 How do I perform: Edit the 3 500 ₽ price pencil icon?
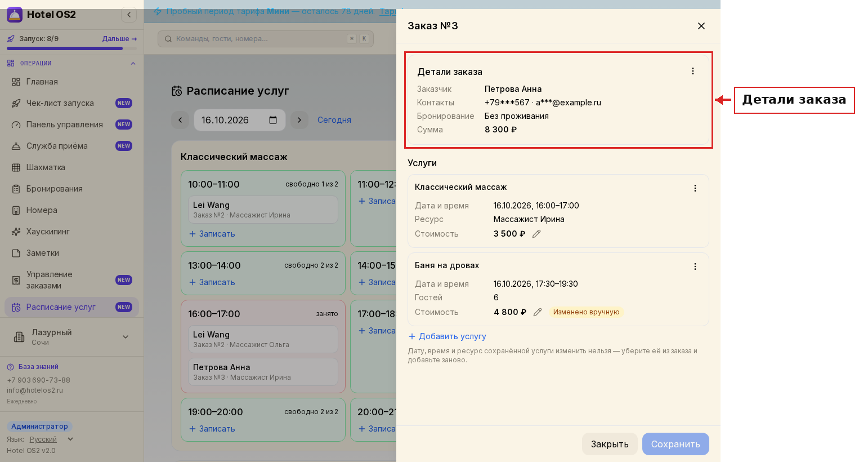tap(536, 234)
